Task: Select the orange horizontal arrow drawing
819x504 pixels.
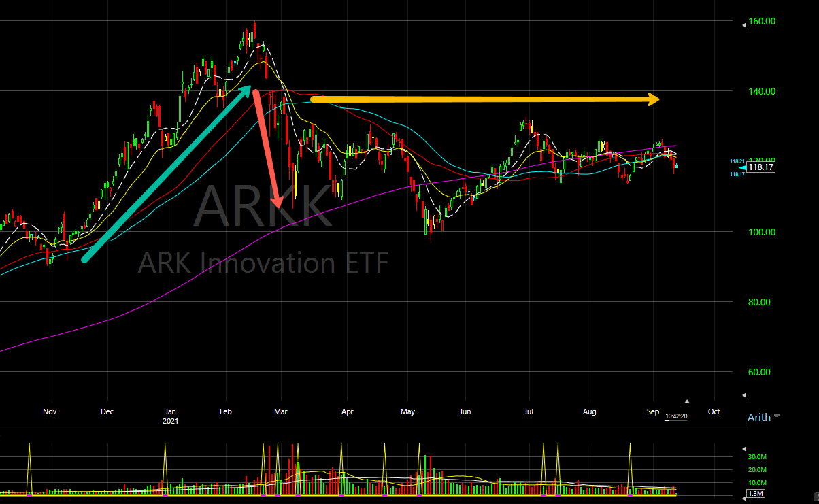Action: (x=483, y=99)
